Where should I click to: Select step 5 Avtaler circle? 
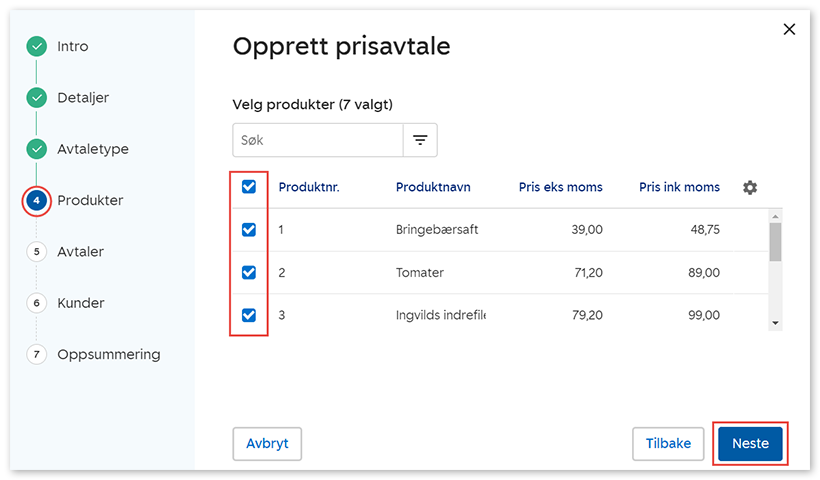tap(37, 252)
